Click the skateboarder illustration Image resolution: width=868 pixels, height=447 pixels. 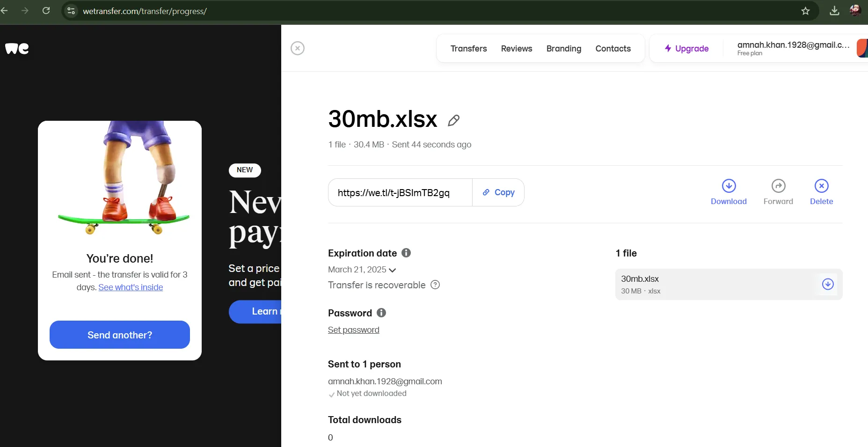pos(124,178)
